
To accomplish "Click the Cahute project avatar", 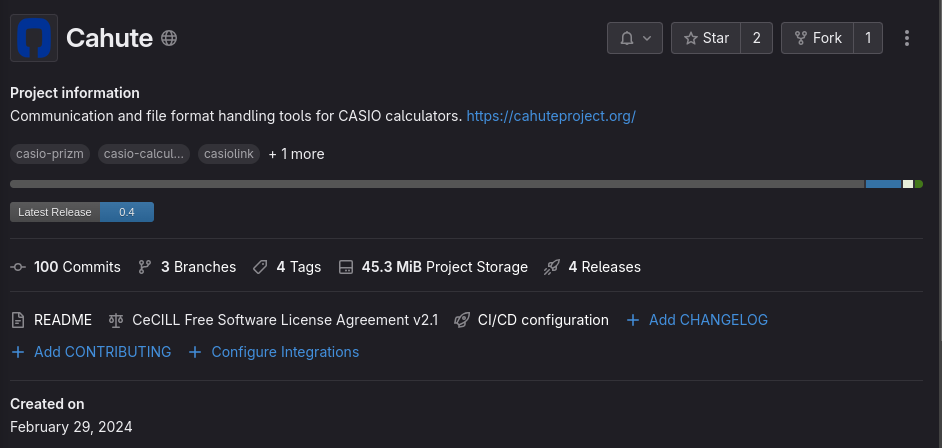I will point(34,38).
